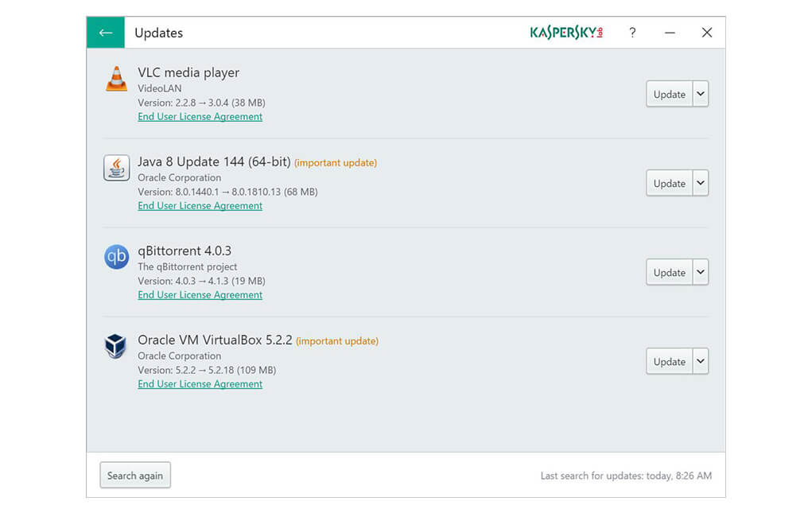Click the 'Last search for updates' status text
Image resolution: width=812 pixels, height=509 pixels.
click(x=626, y=476)
